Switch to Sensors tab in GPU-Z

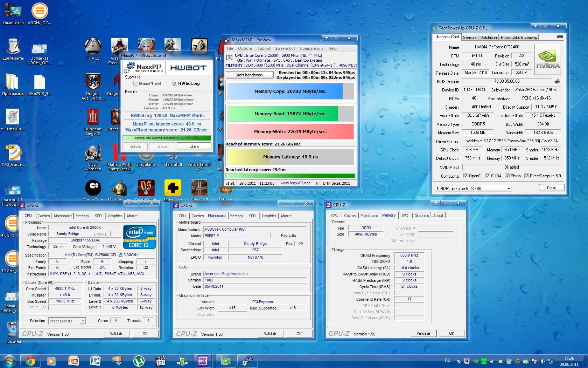pos(470,38)
